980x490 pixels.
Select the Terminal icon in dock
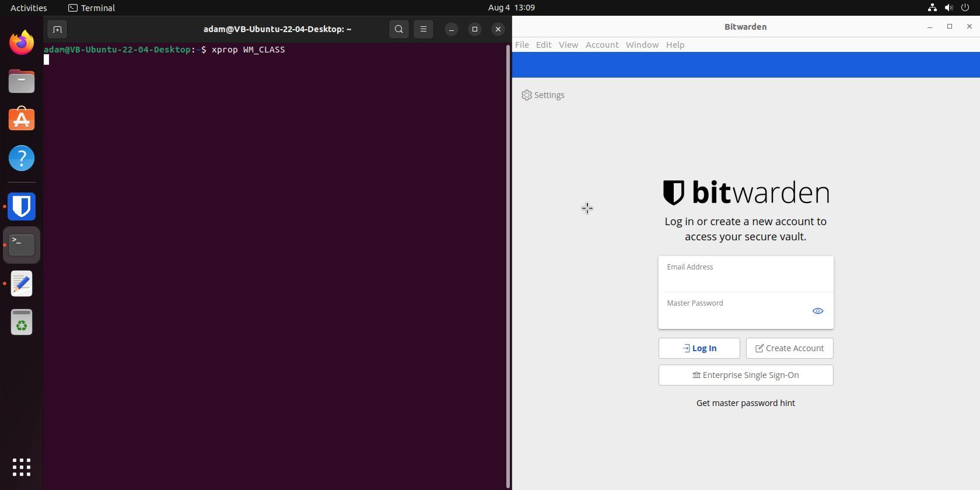pyautogui.click(x=22, y=245)
